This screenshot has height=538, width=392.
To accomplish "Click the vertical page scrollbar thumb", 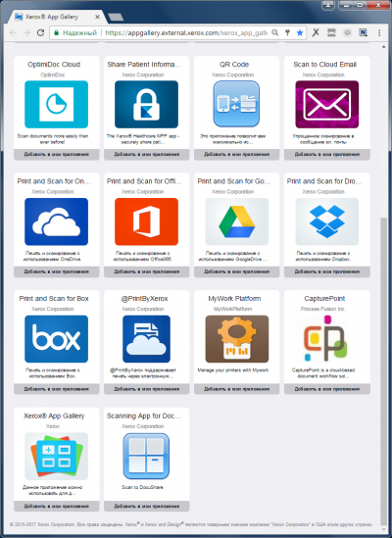I will (x=383, y=368).
